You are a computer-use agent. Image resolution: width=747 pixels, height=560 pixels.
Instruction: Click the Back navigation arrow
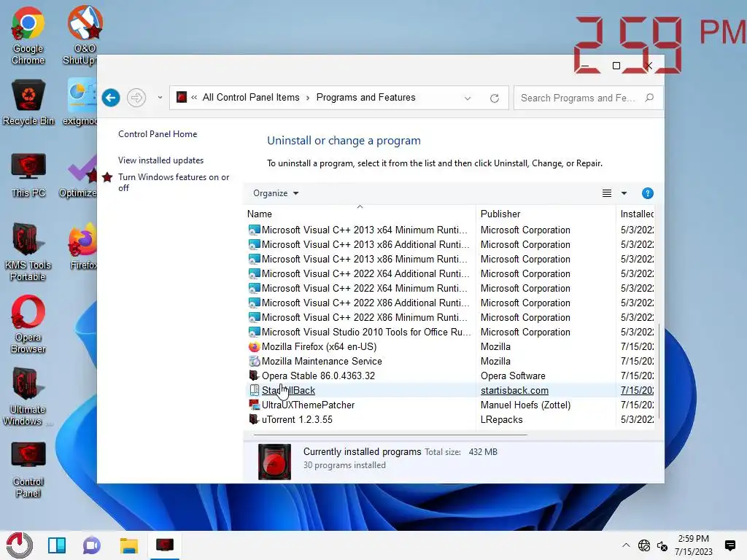(111, 98)
